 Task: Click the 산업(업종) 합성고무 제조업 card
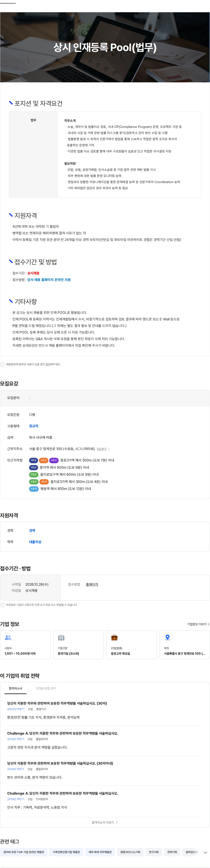[132, 645]
